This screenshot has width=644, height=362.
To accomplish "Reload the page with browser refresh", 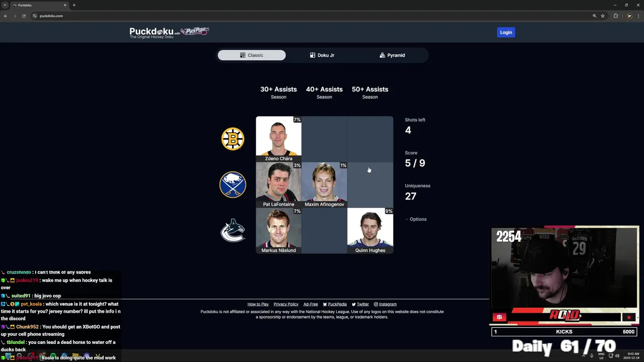I will (x=24, y=16).
